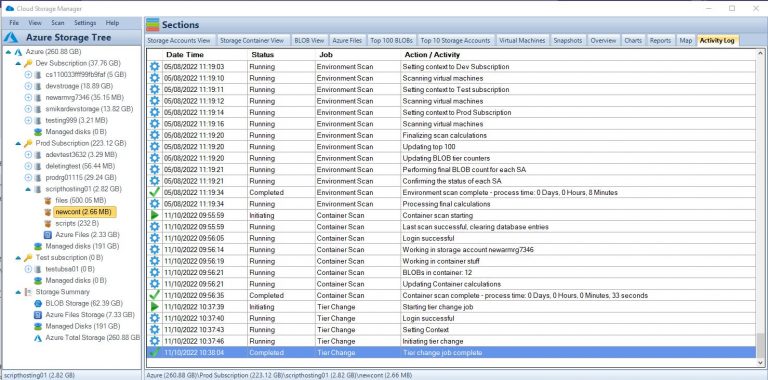
Task: Open the Reports tab
Action: pos(660,41)
